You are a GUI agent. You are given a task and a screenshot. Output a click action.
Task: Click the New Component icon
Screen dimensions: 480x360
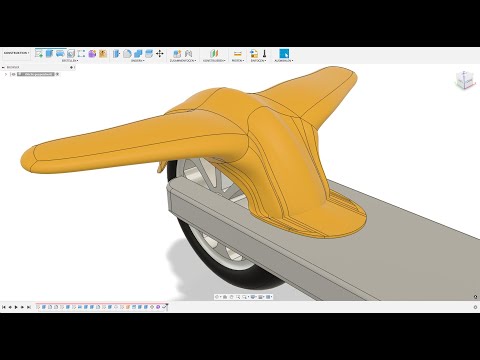177,53
